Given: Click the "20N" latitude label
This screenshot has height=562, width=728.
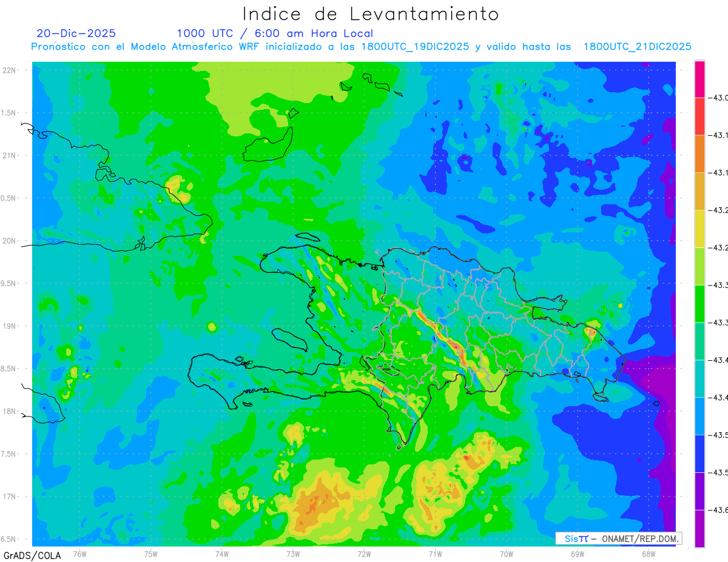Looking at the screenshot, I should (9, 241).
